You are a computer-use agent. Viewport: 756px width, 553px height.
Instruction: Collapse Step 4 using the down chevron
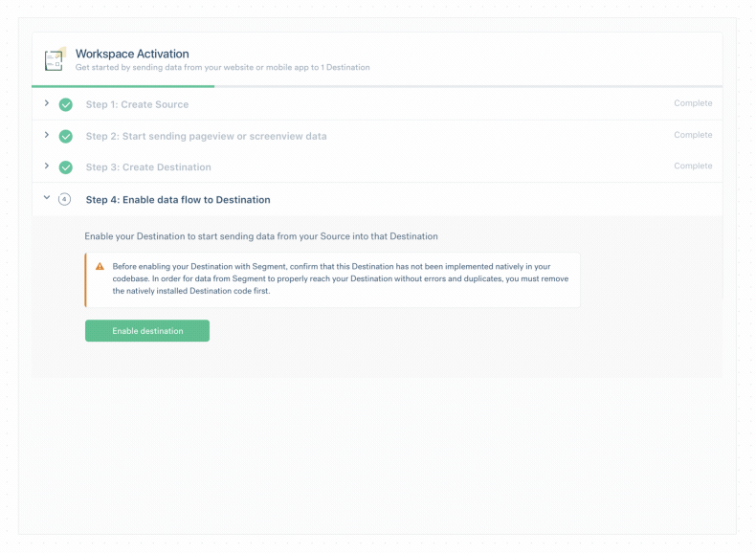pos(47,197)
